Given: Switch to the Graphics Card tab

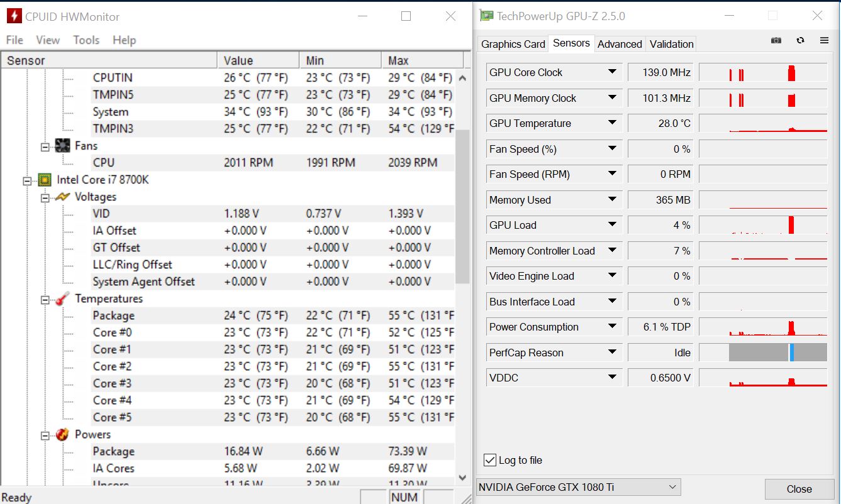Looking at the screenshot, I should pyautogui.click(x=513, y=44).
